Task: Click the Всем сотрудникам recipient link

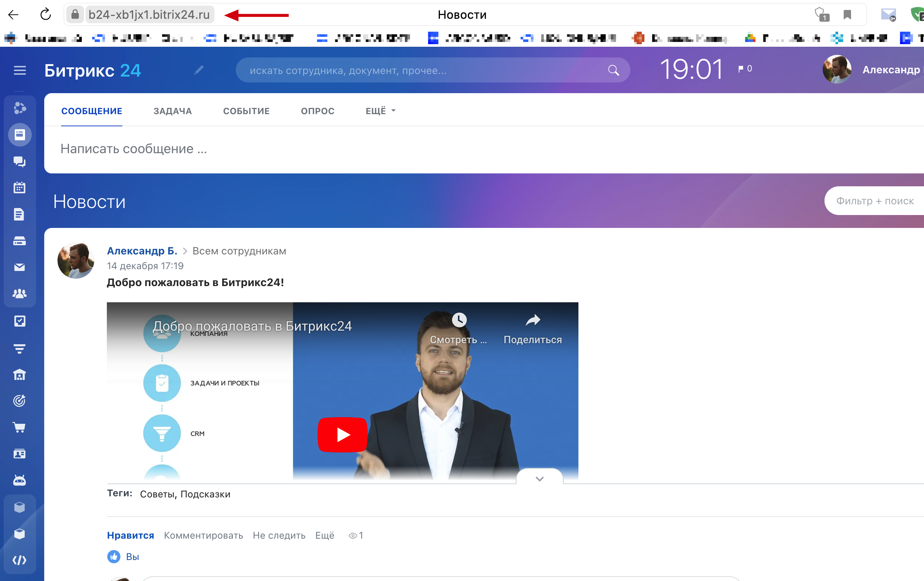Action: (x=239, y=251)
